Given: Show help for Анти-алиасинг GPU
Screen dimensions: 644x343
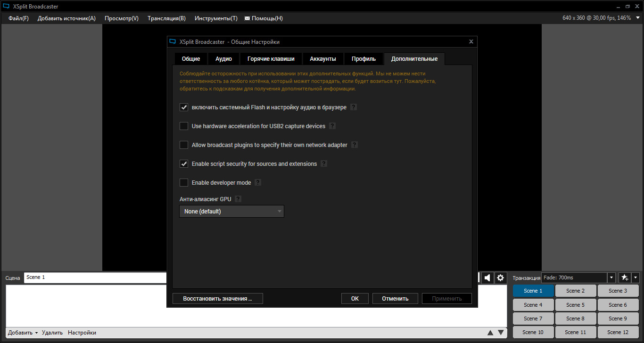Looking at the screenshot, I should click(238, 199).
